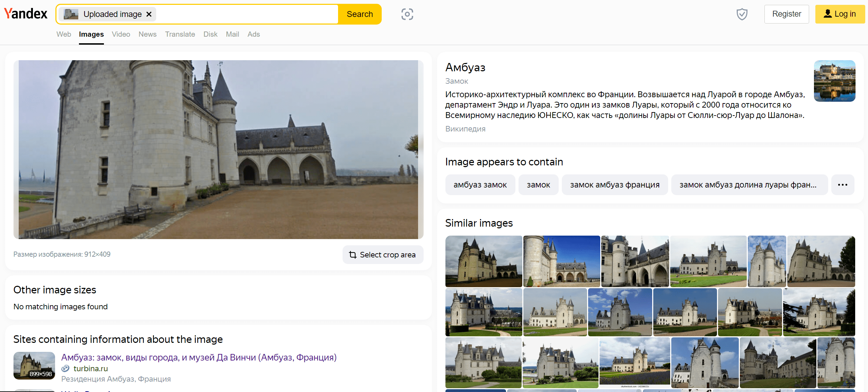Screen dimensions: 868x392
Task: Open third similar image in top row
Action: coord(635,261)
